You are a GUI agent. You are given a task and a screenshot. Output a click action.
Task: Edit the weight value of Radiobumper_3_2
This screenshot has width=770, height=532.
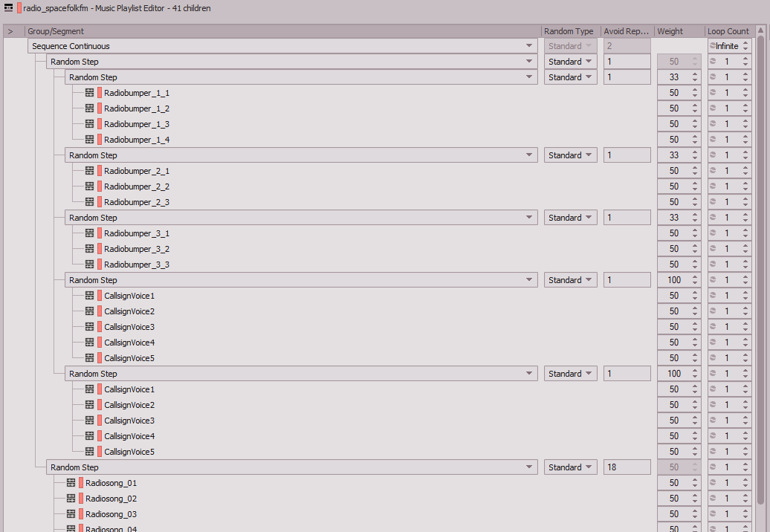(x=673, y=249)
